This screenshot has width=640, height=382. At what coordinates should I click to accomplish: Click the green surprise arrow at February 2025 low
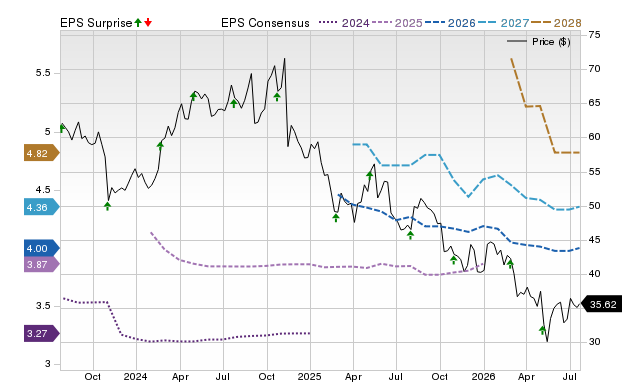pos(336,218)
